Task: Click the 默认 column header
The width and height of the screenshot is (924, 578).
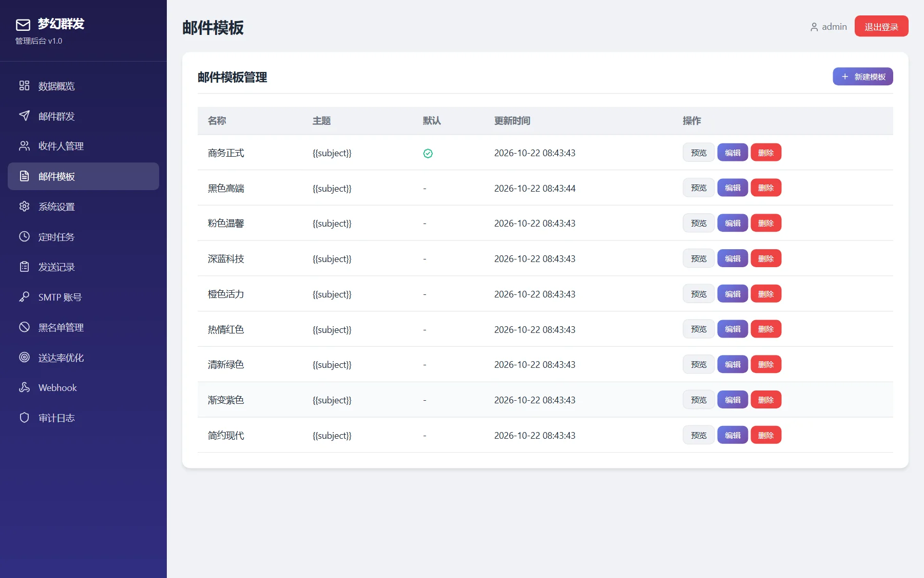Action: [432, 121]
